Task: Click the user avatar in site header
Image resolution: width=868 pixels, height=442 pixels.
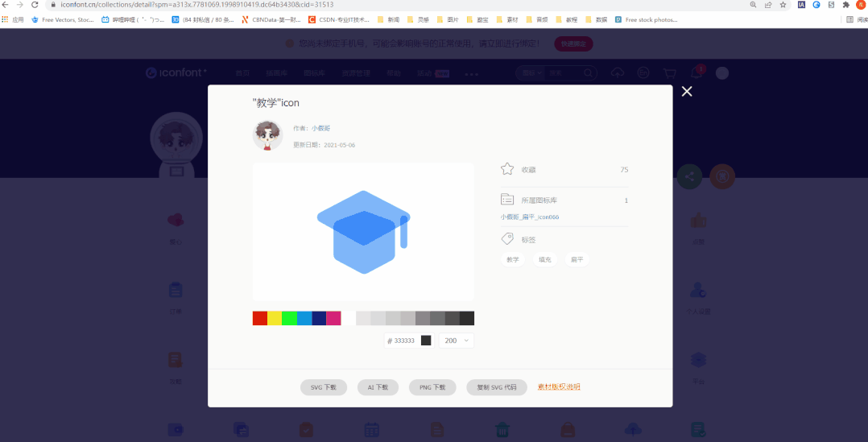Action: 721,73
